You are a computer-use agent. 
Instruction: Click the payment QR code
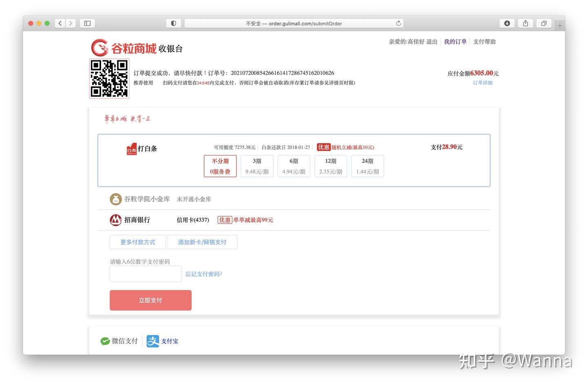[x=109, y=78]
